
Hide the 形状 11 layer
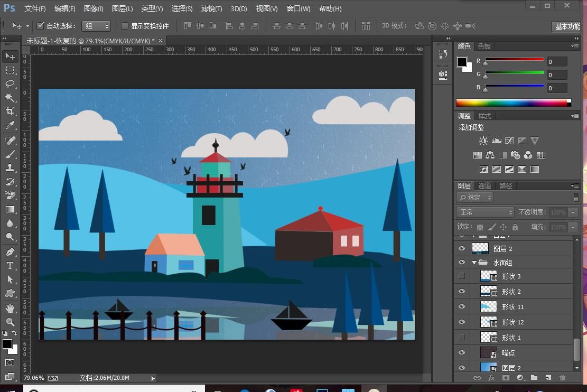pos(462,307)
